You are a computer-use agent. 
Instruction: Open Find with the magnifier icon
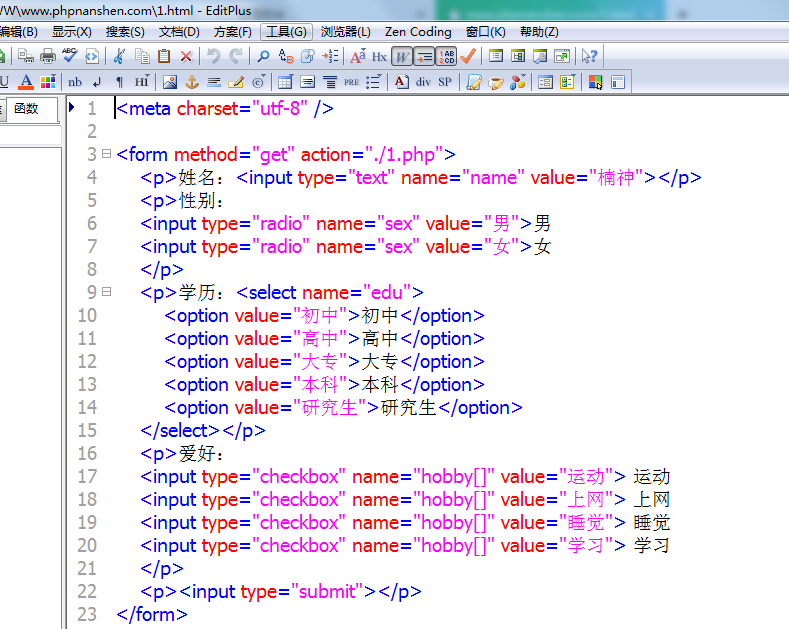click(263, 56)
